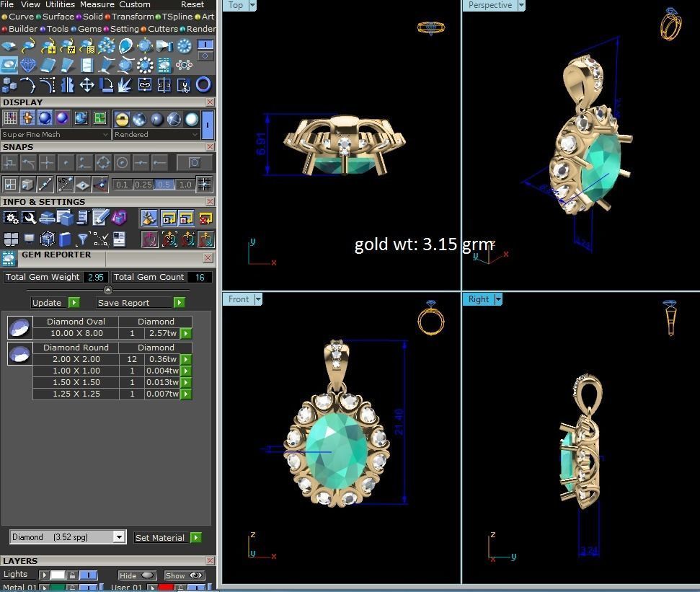Click the wrench settings icon
700x592 pixels.
click(29, 218)
